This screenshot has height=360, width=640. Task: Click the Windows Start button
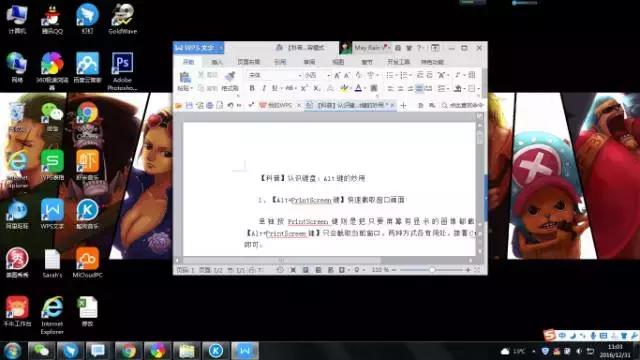12,351
